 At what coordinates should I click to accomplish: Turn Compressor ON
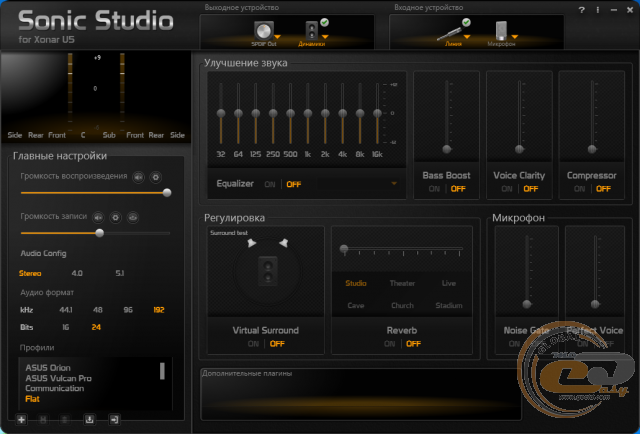coord(580,189)
